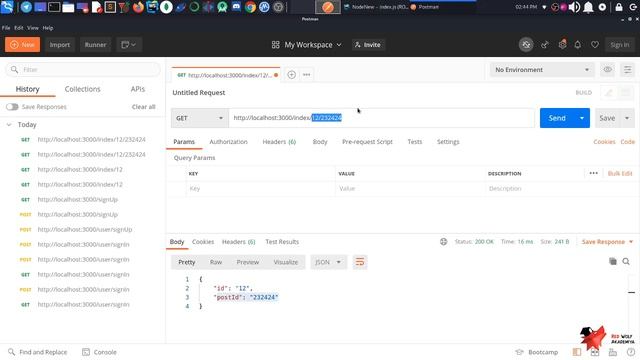Open the capture requests satellite icon
Screen dimensions: 640x360
(x=545, y=45)
